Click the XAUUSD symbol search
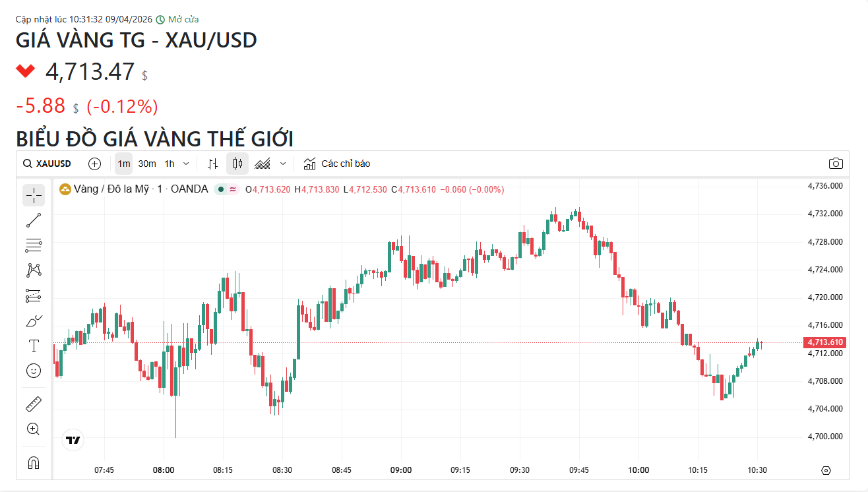This screenshot has width=868, height=492. tap(47, 164)
